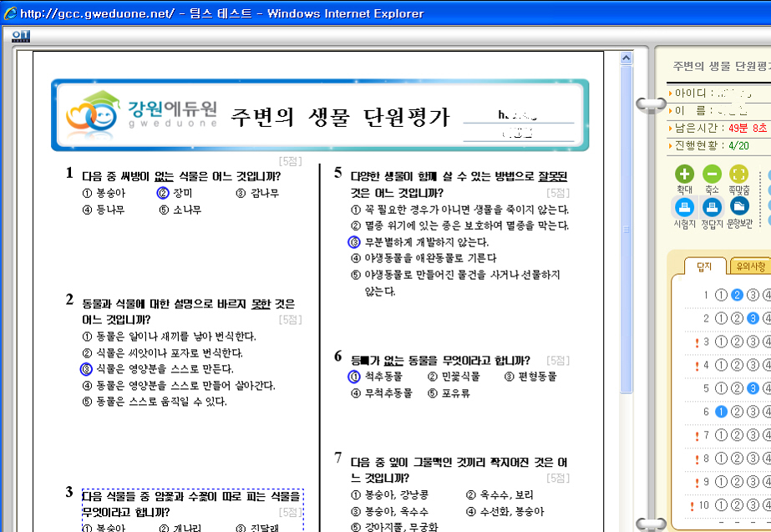
Task: Open the 문항보관 folder icon
Action: point(739,206)
